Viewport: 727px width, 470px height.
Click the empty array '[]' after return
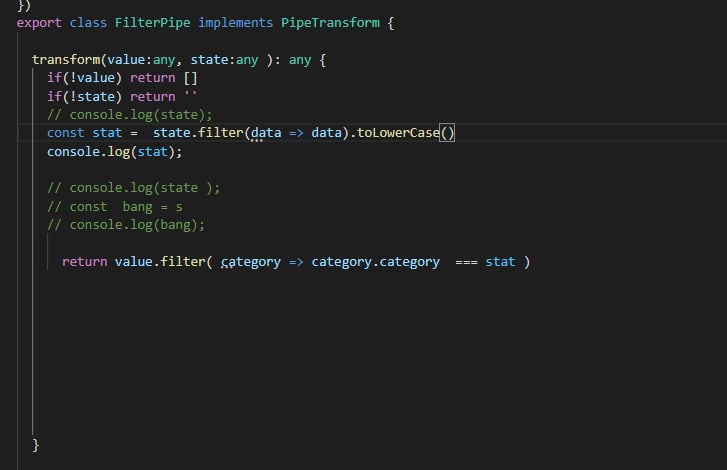pyautogui.click(x=191, y=78)
